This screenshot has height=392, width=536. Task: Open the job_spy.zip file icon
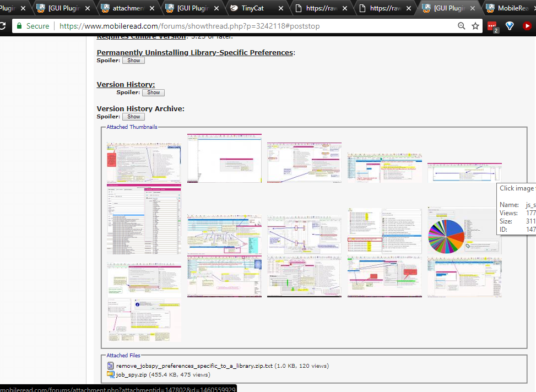tap(110, 374)
